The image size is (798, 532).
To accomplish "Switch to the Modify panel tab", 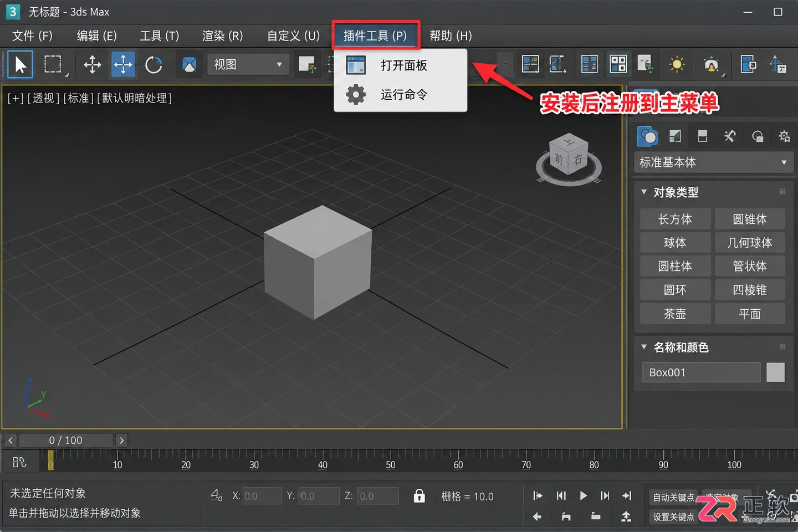I will 675,136.
